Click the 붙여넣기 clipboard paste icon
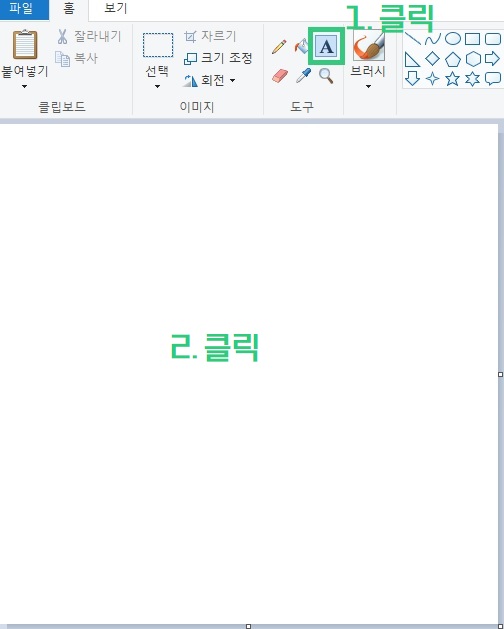504x629 pixels. click(25, 44)
